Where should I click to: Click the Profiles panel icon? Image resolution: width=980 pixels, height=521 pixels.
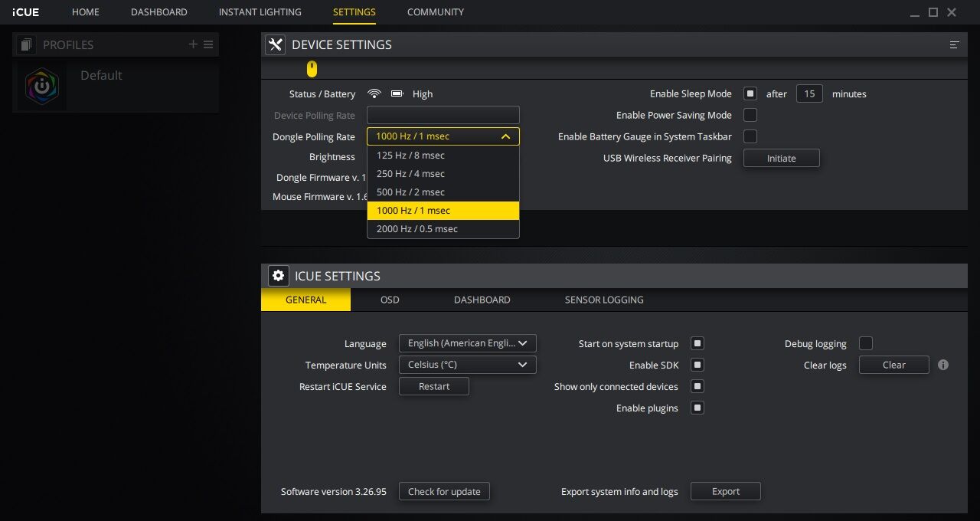click(x=27, y=44)
